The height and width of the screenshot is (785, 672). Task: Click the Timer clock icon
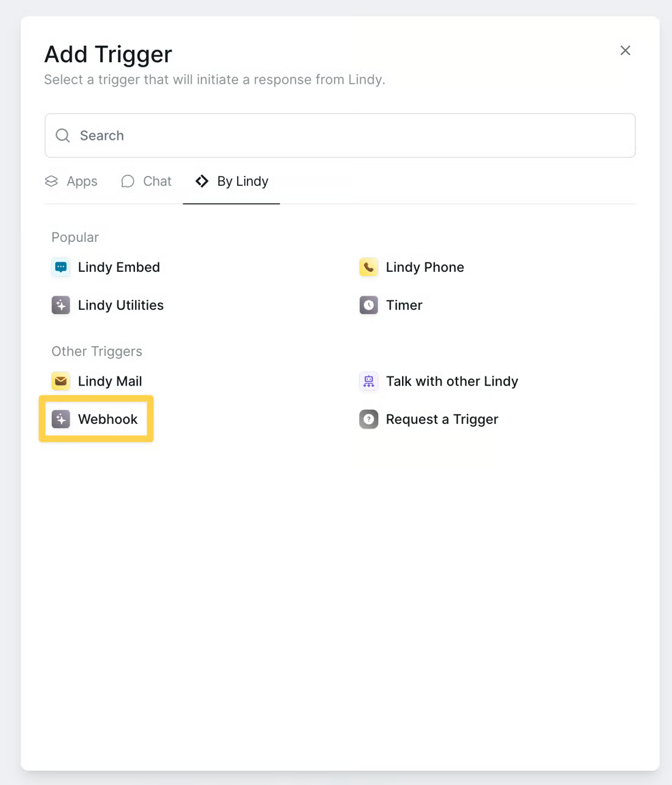[368, 305]
